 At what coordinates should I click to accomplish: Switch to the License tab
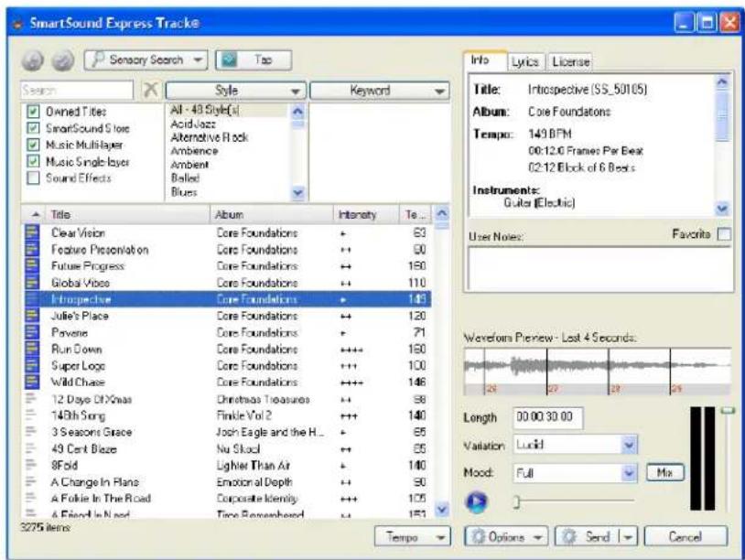(570, 62)
